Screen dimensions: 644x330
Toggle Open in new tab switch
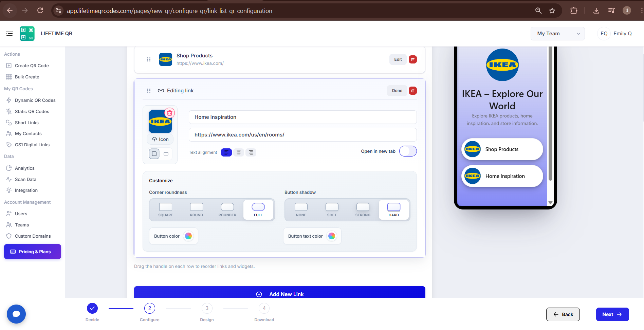(408, 151)
